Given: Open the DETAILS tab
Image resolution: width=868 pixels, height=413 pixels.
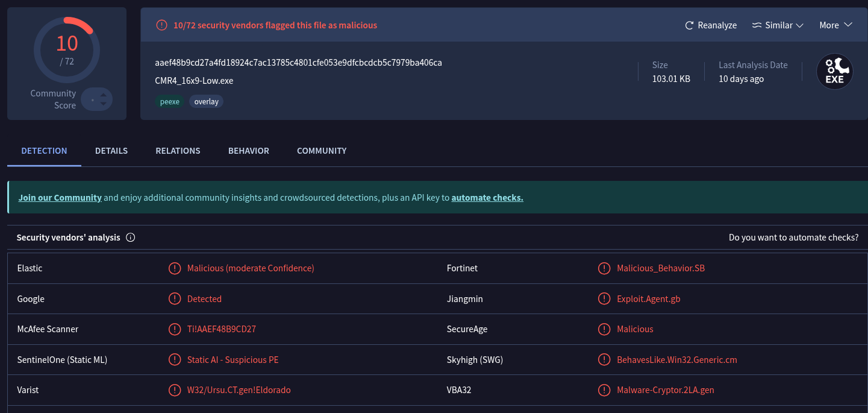Looking at the screenshot, I should click(111, 151).
